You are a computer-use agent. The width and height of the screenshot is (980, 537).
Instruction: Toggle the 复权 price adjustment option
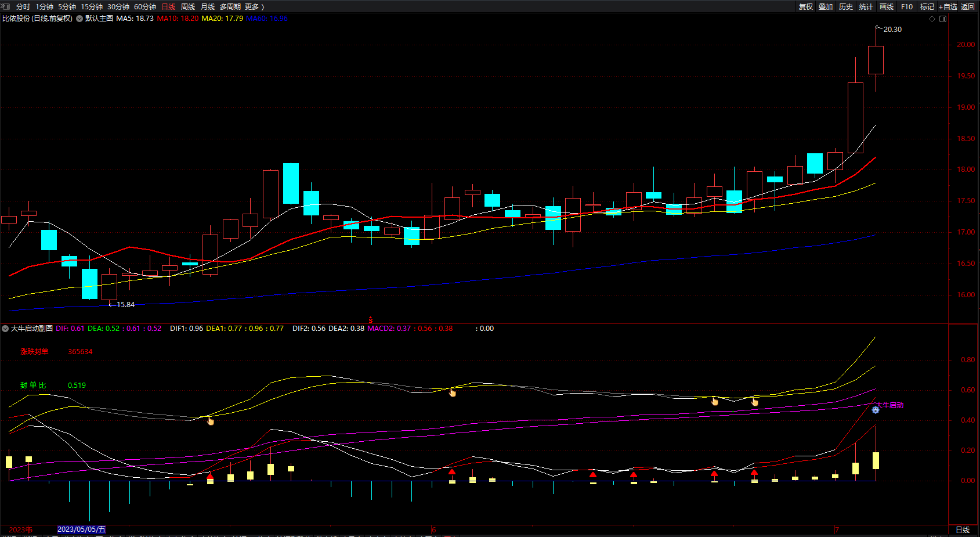[x=805, y=7]
